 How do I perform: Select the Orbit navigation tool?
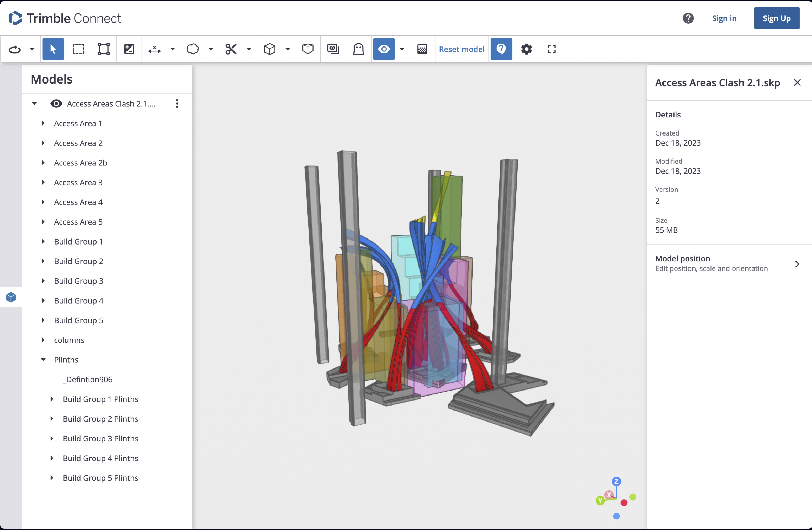pyautogui.click(x=14, y=49)
